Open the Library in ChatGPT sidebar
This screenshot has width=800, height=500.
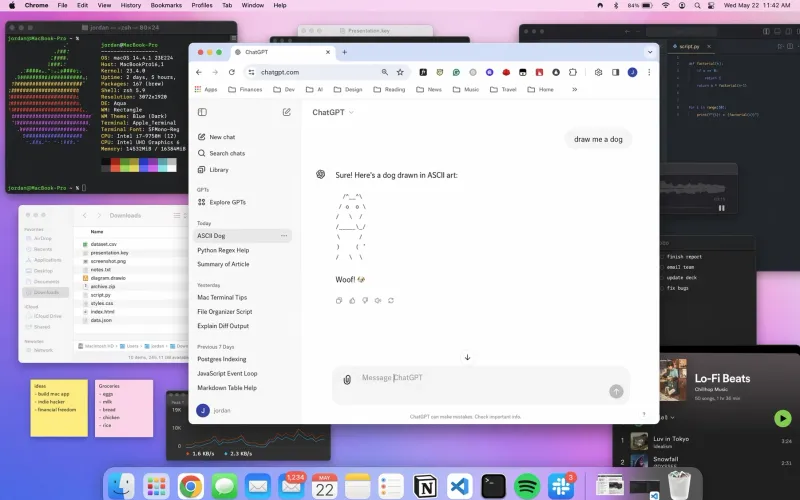218,169
